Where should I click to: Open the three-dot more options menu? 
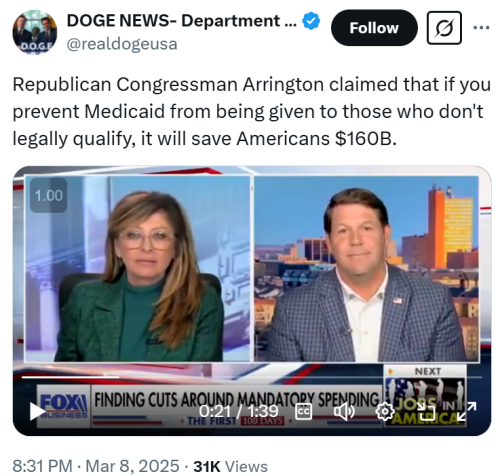click(481, 28)
